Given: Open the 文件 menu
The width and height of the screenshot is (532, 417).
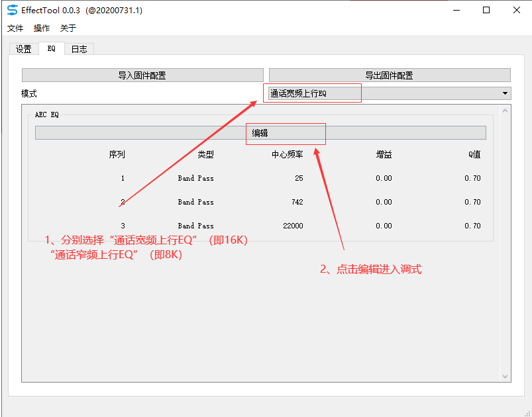Looking at the screenshot, I should [x=15, y=28].
